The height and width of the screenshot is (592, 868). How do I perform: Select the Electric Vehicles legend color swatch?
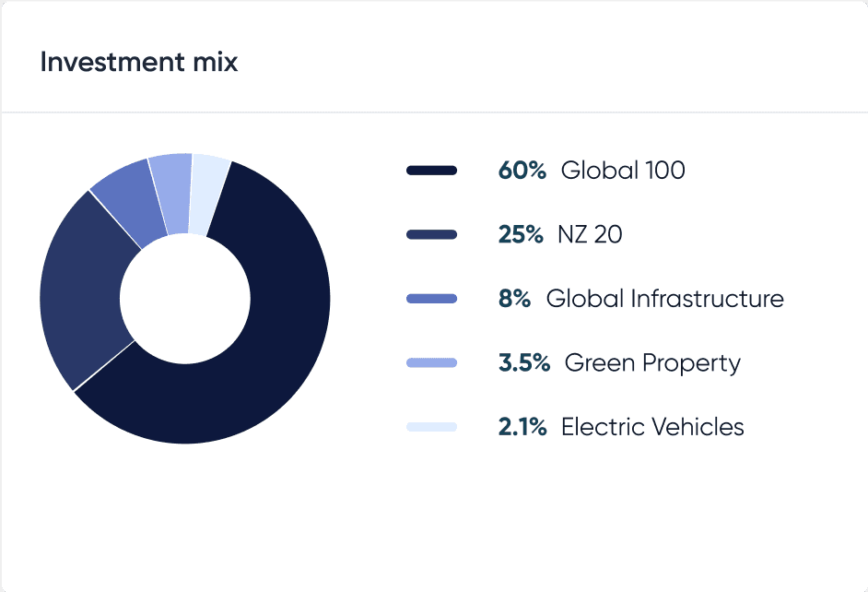431,427
